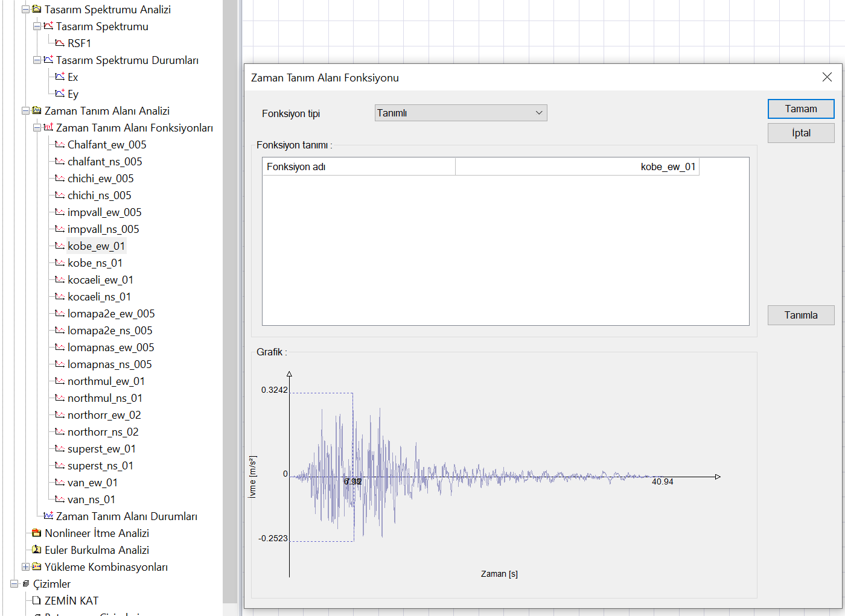Viewport: 845px width, 616px height.
Task: Click the tree panel vertical scrollbar
Action: (231, 302)
